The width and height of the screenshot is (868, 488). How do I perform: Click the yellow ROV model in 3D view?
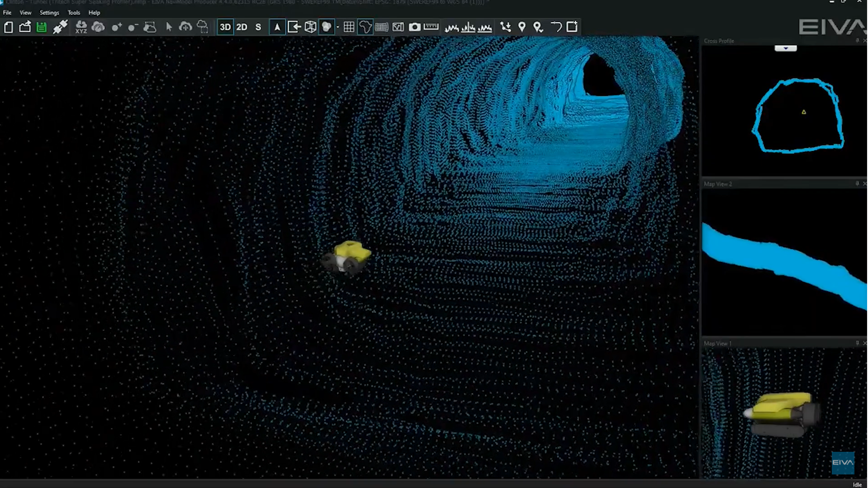pyautogui.click(x=347, y=258)
